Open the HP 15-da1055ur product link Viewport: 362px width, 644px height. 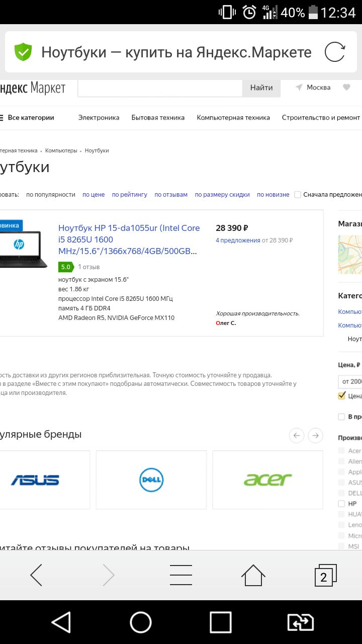(129, 239)
